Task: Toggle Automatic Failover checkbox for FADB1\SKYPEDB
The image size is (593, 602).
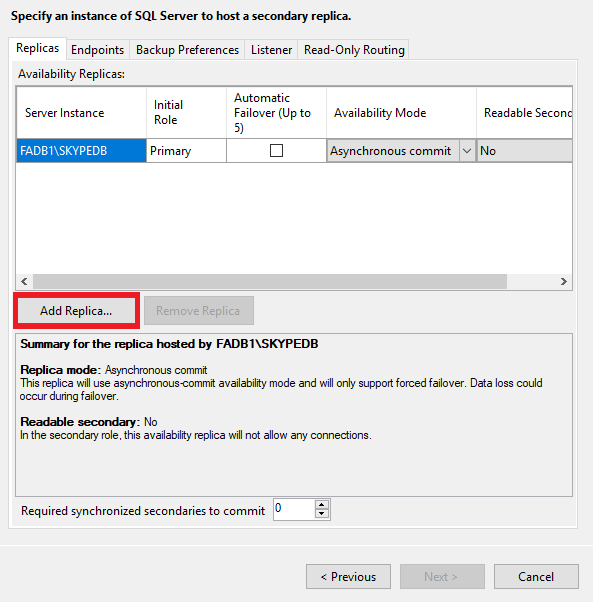Action: [x=276, y=150]
